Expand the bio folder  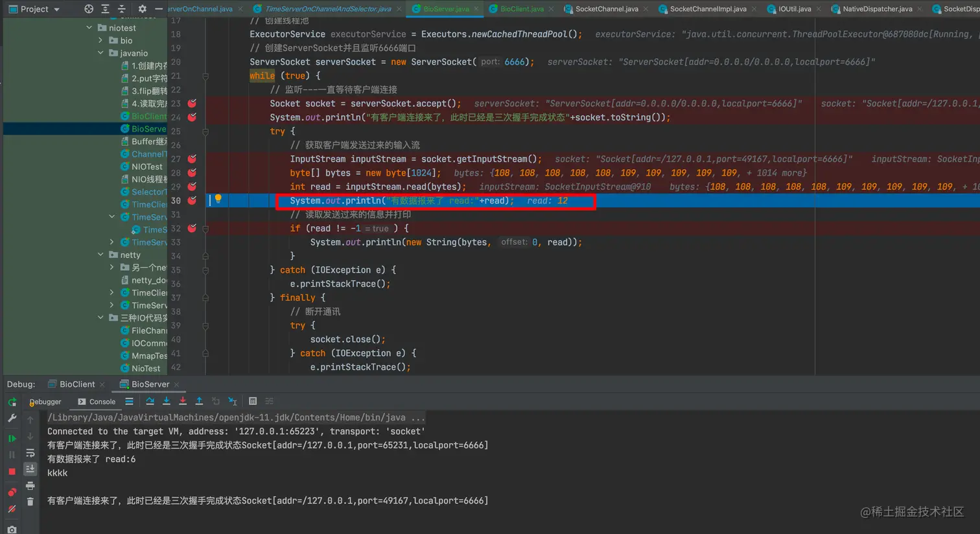point(100,40)
